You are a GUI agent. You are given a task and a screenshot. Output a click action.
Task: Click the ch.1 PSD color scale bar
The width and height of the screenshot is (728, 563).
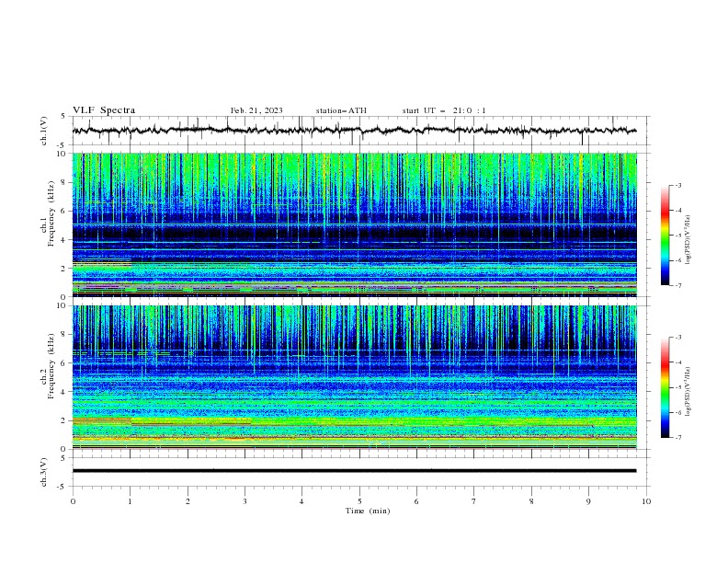pyautogui.click(x=665, y=236)
